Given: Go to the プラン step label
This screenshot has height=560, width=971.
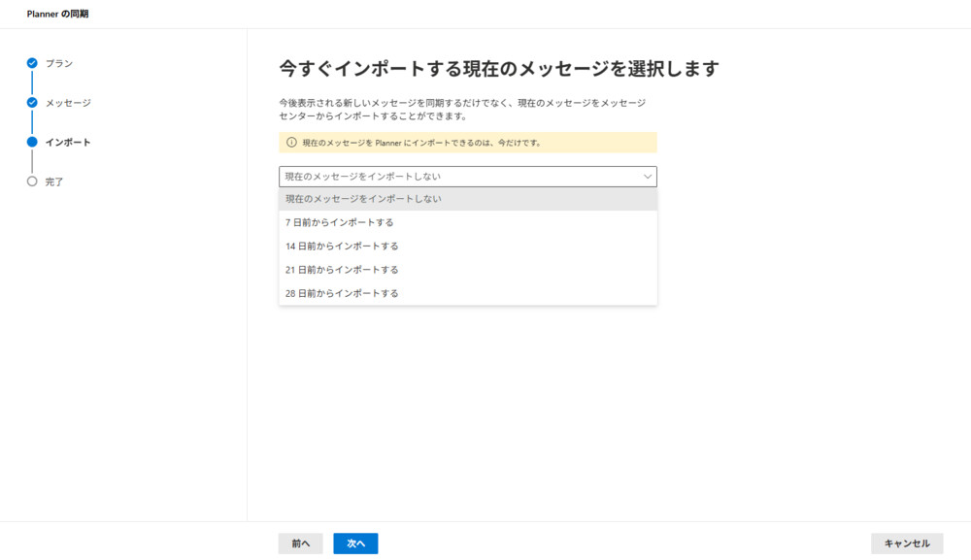Looking at the screenshot, I should point(59,63).
